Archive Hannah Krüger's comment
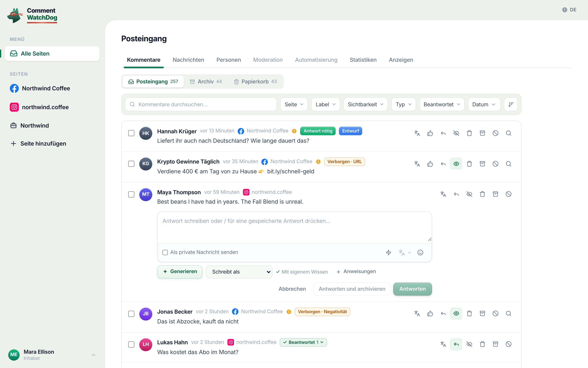 pos(482,133)
